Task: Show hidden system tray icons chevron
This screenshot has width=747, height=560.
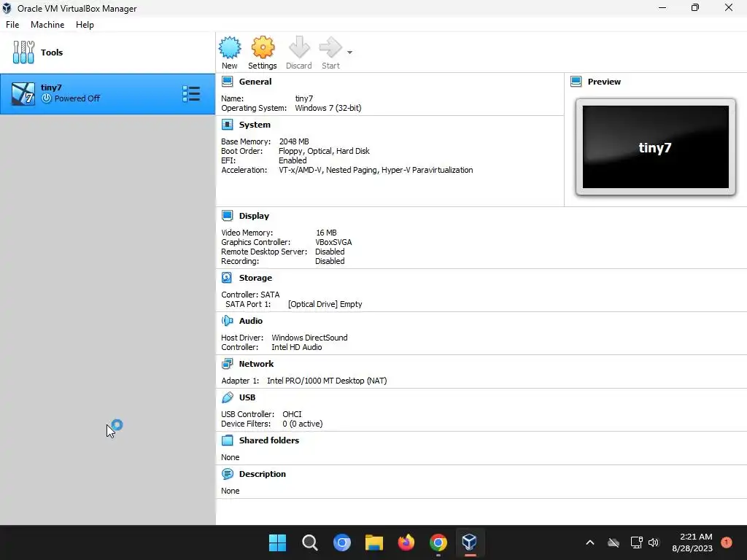Action: click(589, 542)
